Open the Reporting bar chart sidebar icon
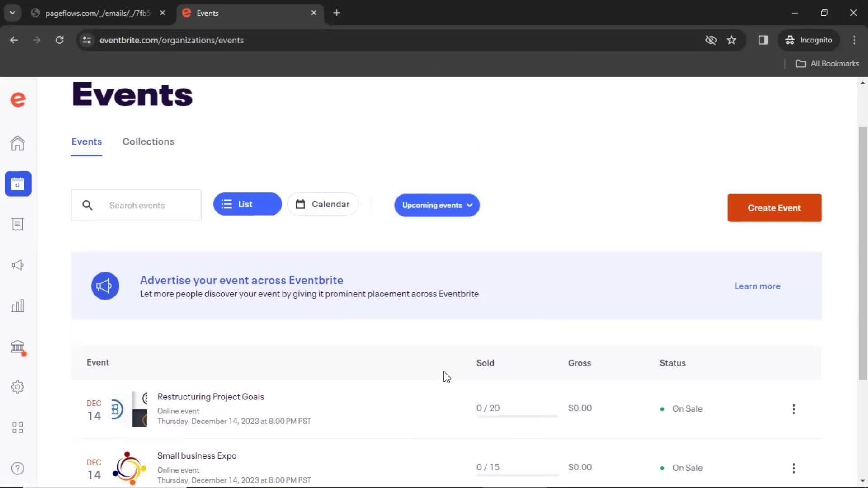The image size is (868, 488). (x=18, y=306)
